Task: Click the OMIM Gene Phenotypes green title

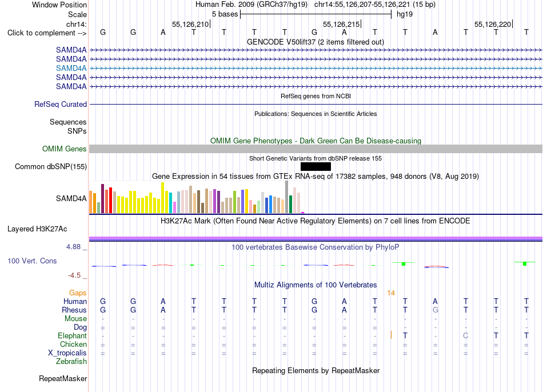Action: pyautogui.click(x=316, y=141)
